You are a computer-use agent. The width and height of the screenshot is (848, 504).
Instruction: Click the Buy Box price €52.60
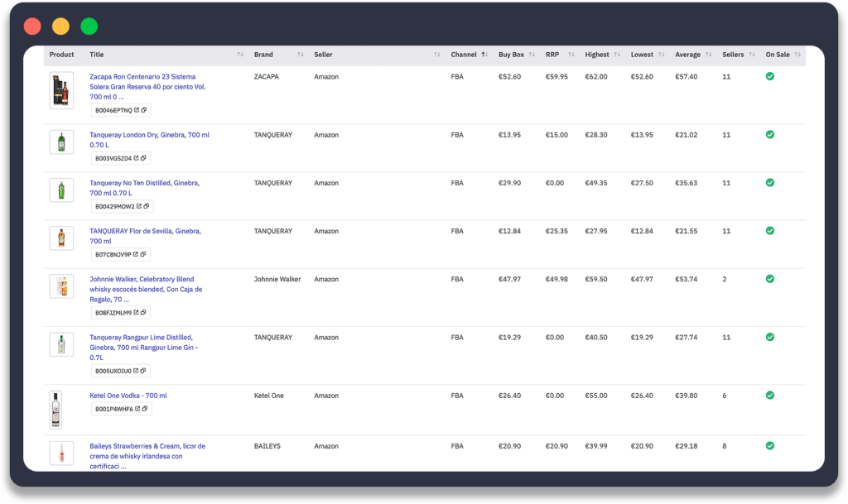[509, 77]
